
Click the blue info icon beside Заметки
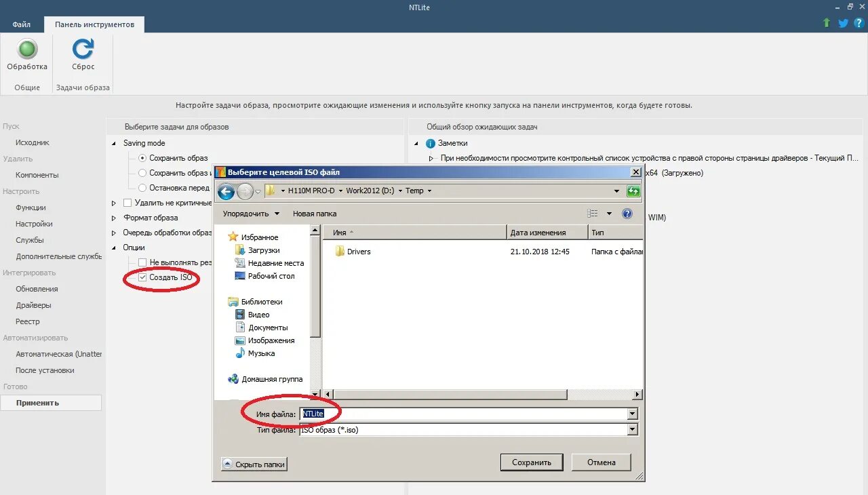click(x=430, y=144)
